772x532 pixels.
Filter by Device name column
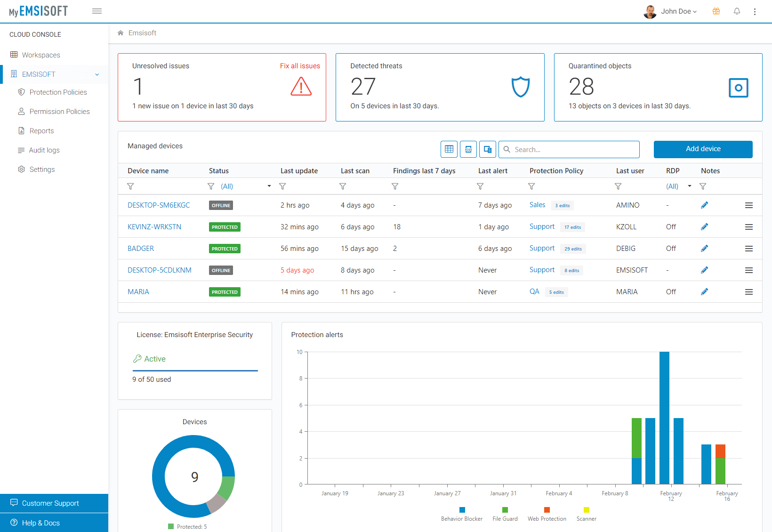(130, 186)
